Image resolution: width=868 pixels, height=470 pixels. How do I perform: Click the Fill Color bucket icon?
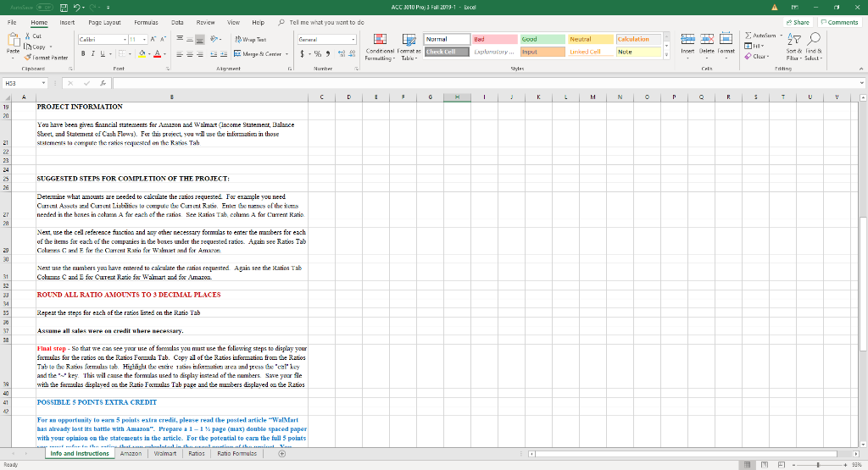[142, 53]
